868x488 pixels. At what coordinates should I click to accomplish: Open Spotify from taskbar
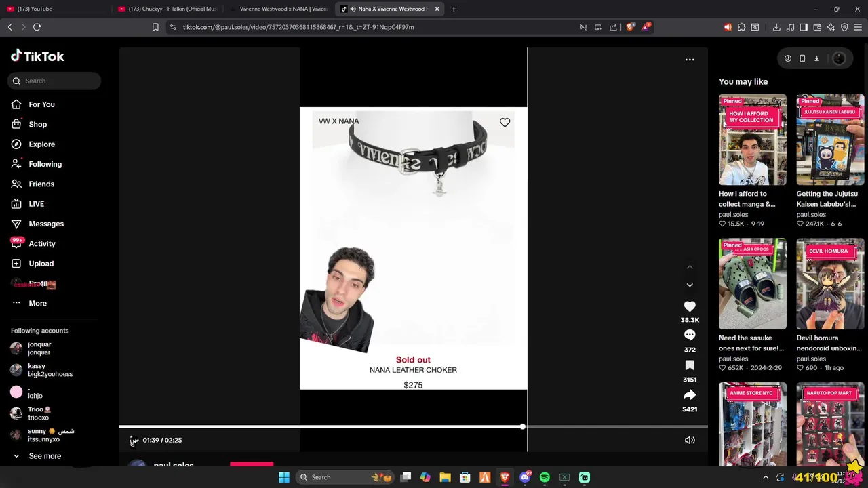tap(545, 477)
